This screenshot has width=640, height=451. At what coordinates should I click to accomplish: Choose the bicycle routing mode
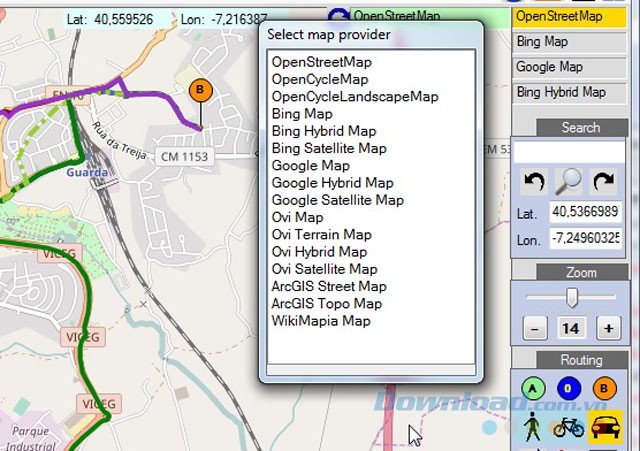pyautogui.click(x=568, y=427)
